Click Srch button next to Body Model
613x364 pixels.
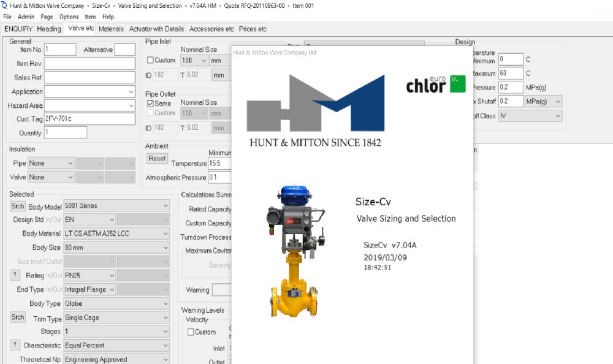pyautogui.click(x=17, y=206)
